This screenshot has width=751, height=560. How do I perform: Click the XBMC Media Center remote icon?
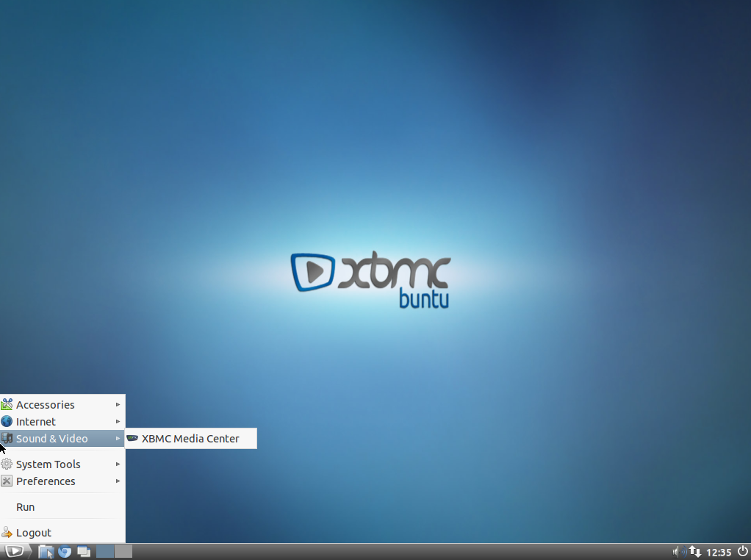click(132, 438)
